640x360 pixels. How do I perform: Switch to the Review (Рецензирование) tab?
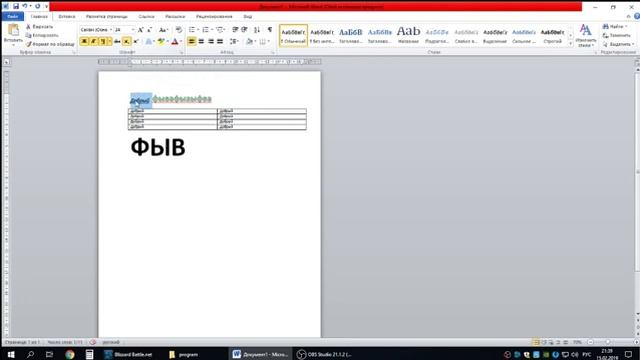[214, 16]
